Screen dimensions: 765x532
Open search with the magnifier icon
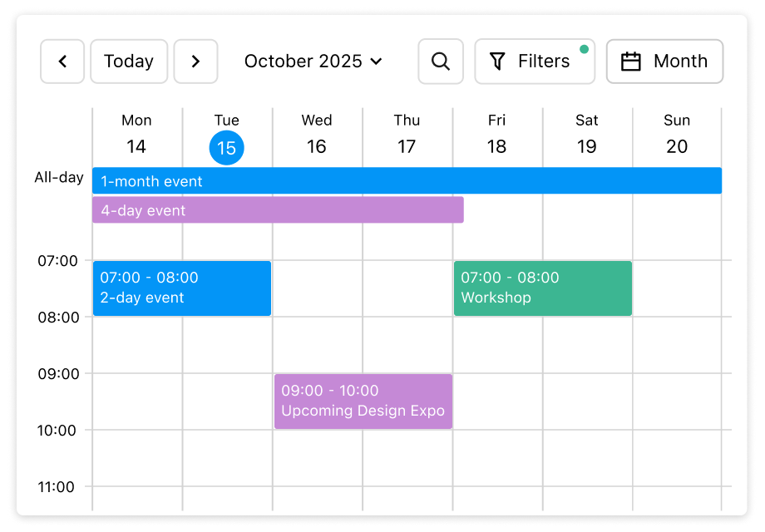tap(441, 62)
